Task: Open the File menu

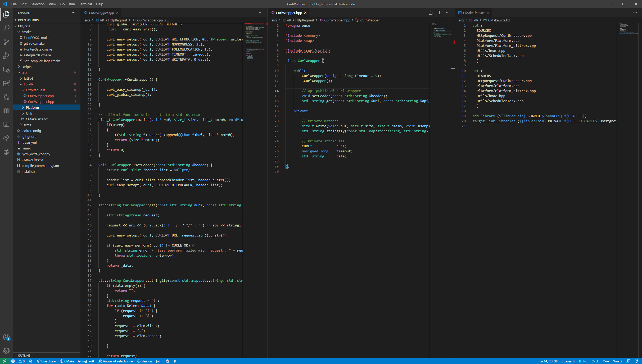Action: (x=14, y=4)
